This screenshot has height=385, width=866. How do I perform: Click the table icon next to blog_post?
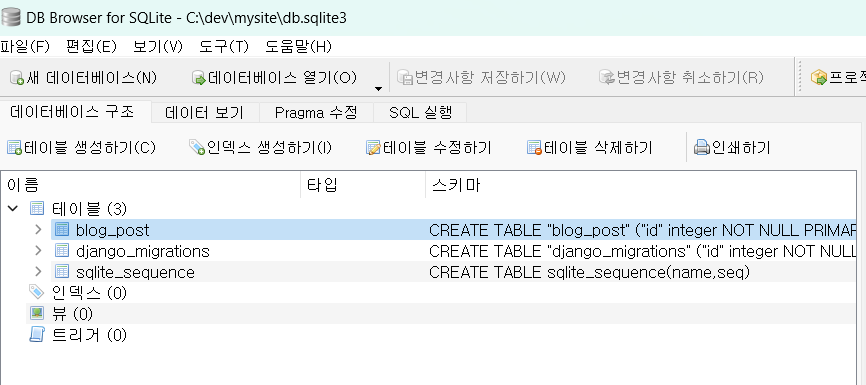click(x=62, y=229)
